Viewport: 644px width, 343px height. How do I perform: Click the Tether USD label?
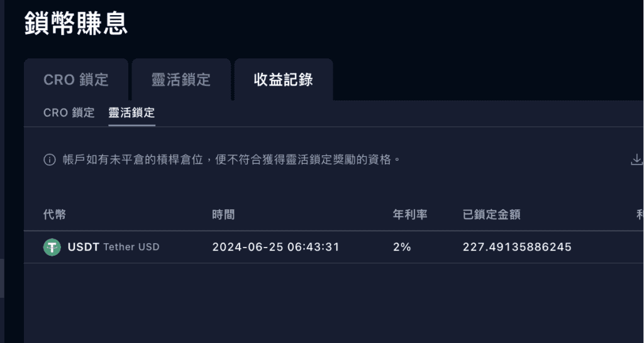[131, 247]
